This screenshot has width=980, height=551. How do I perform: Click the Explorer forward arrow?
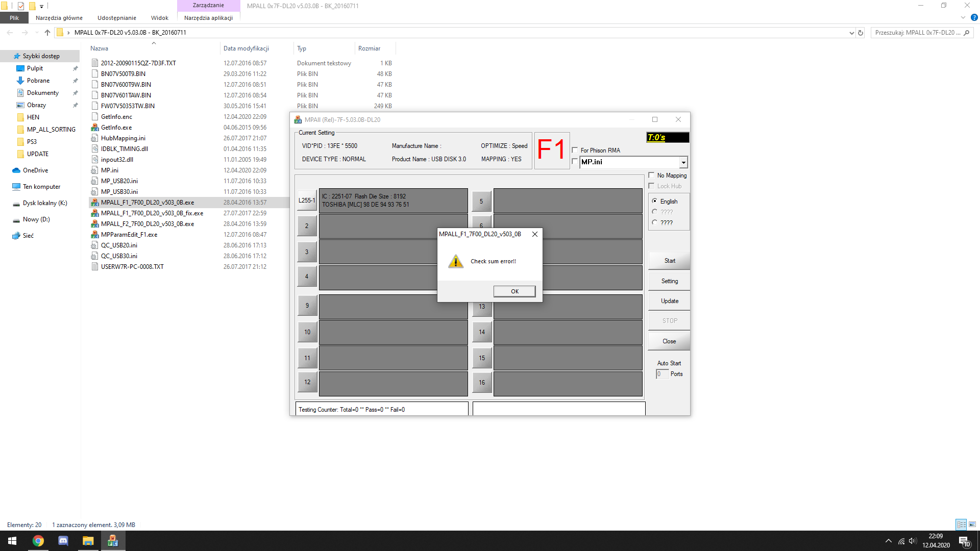click(x=25, y=33)
